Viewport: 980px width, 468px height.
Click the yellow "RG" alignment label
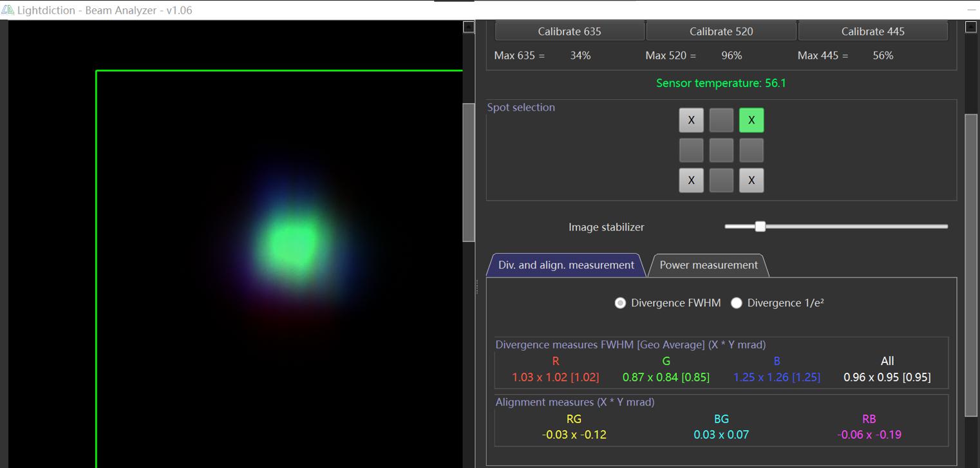(x=574, y=419)
